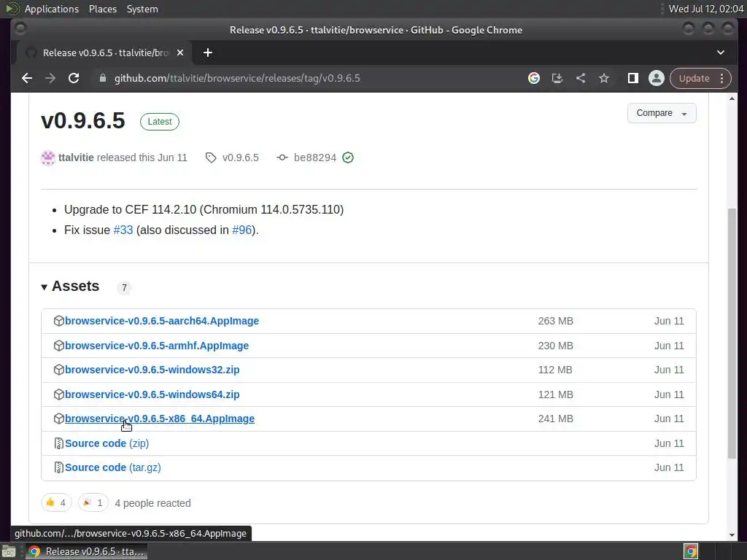The width and height of the screenshot is (747, 560).
Task: Select the Release v0.9.6.5 browser tab
Action: [104, 52]
